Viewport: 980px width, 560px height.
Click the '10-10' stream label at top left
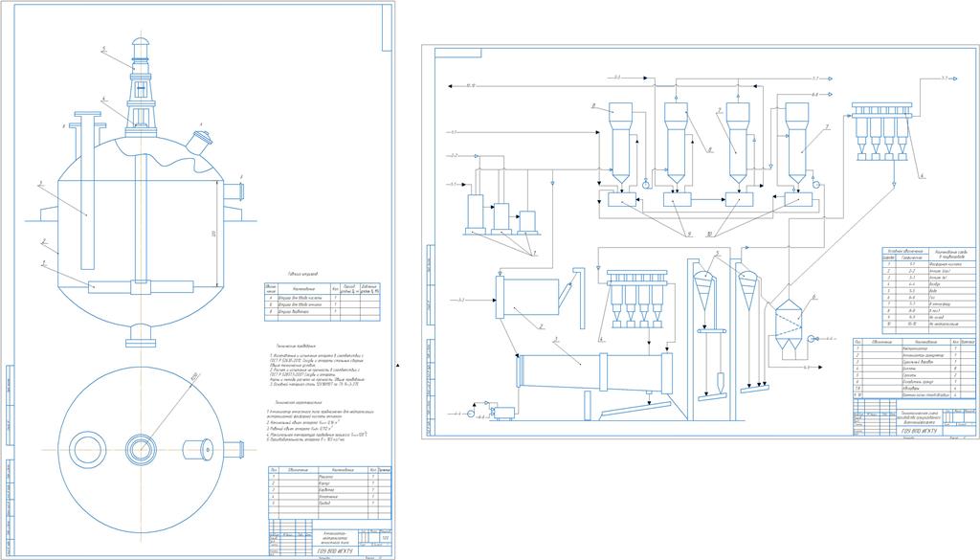471,85
